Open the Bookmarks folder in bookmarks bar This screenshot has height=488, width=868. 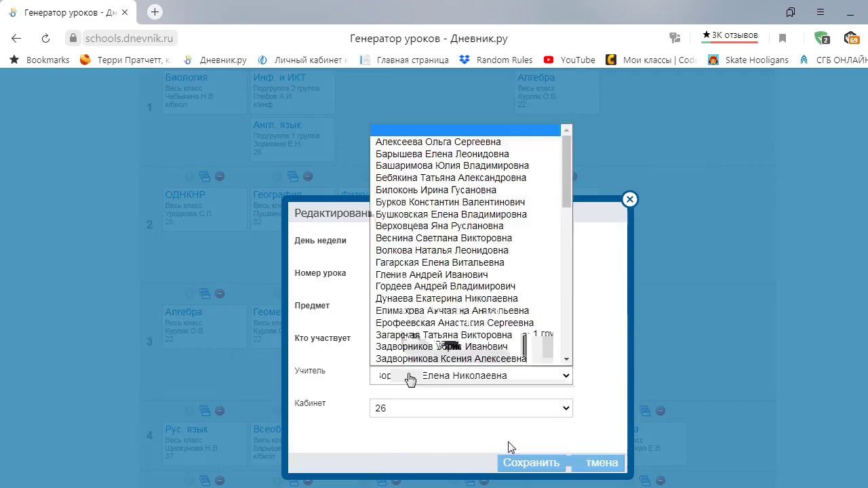point(39,60)
